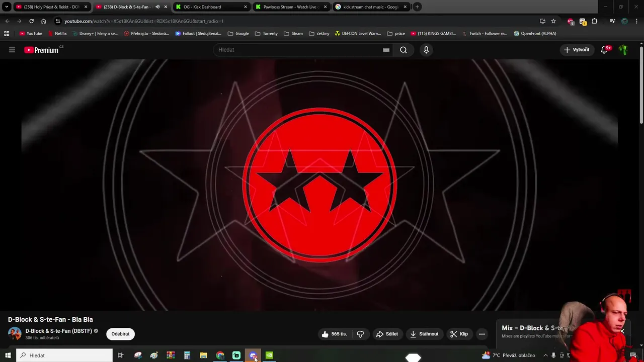Close the OG - Kick Dashboard tab
The image size is (644, 362).
[x=246, y=7]
